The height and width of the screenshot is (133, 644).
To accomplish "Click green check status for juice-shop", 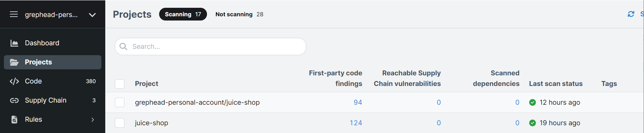I will point(532,123).
